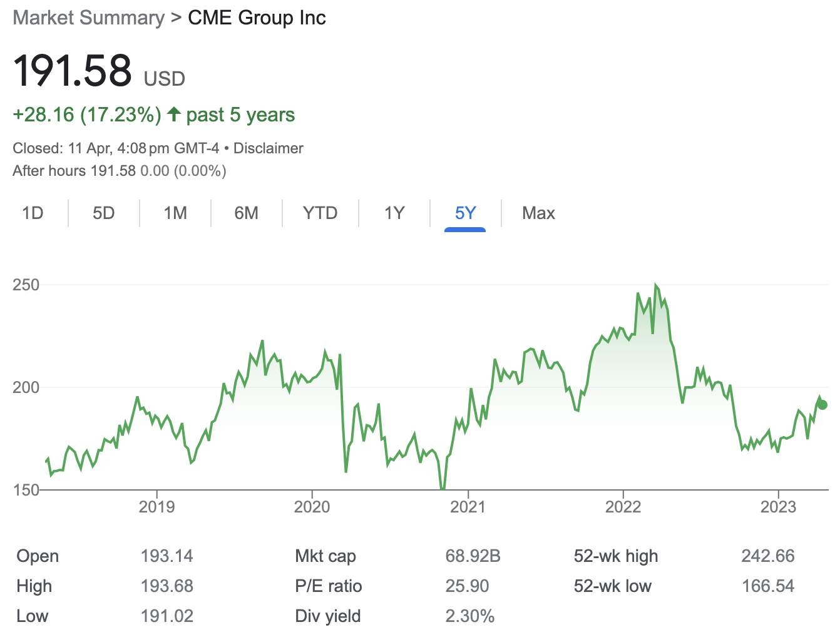The image size is (840, 642).
Task: Select the 5D range tab
Action: [104, 213]
